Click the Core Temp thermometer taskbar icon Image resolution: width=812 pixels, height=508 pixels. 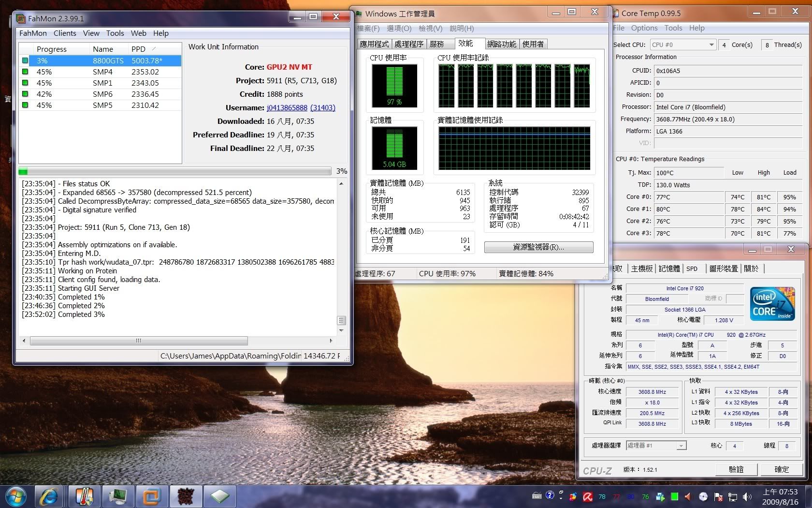tap(84, 496)
